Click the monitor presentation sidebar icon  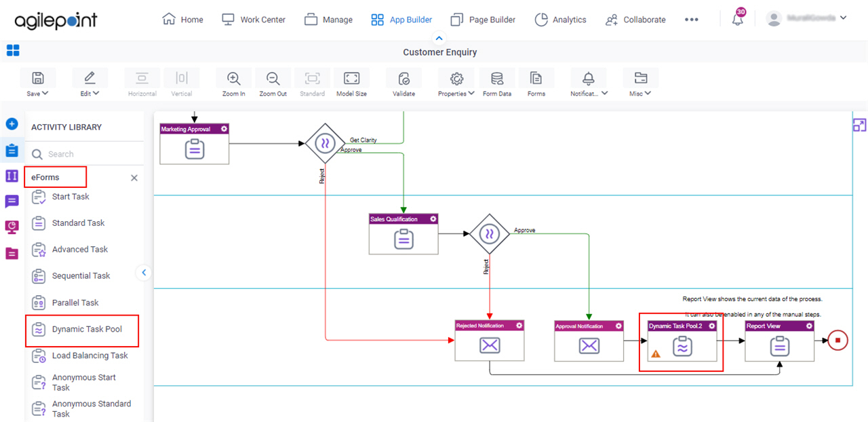pos(12,227)
